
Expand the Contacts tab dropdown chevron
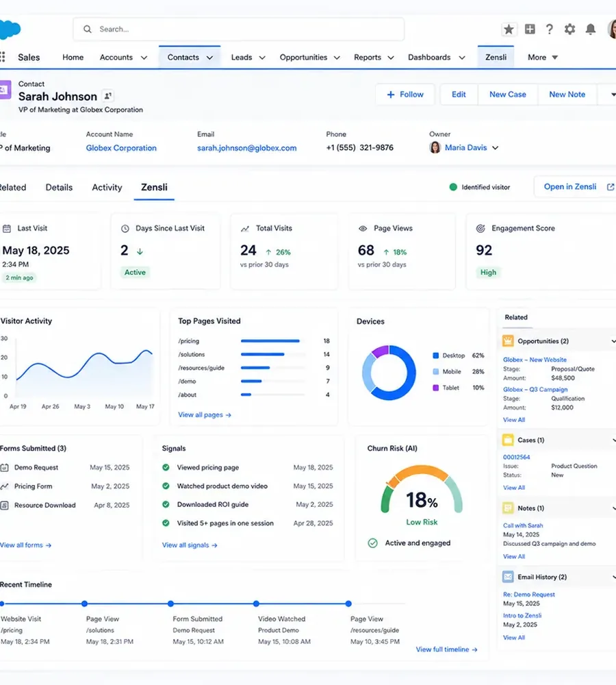pos(209,58)
